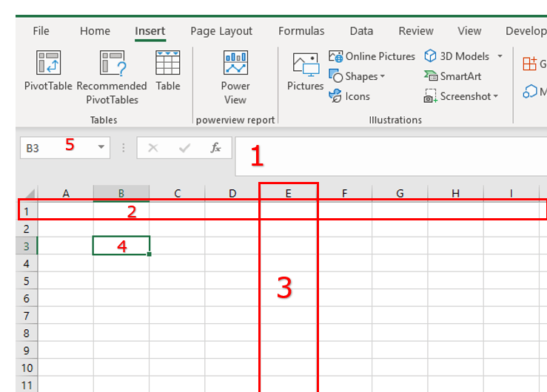Select row 7 header
The width and height of the screenshot is (547, 392).
tap(27, 316)
